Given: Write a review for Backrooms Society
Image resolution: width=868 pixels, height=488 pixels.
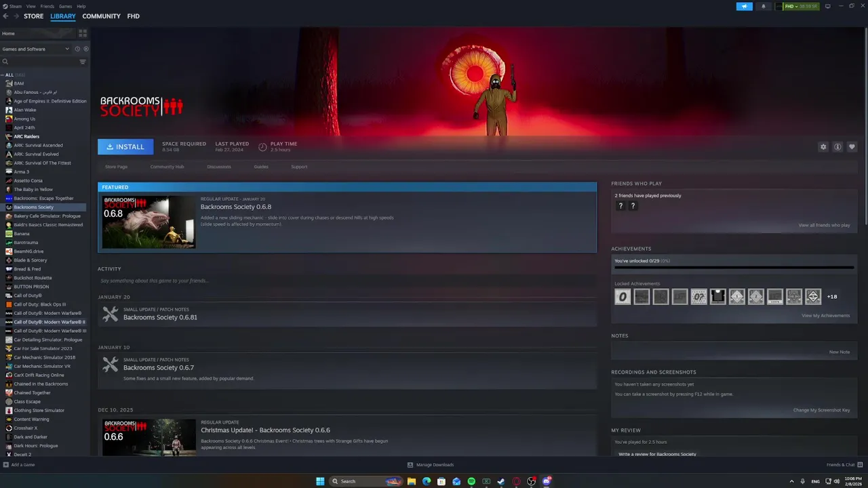Looking at the screenshot, I should [657, 454].
